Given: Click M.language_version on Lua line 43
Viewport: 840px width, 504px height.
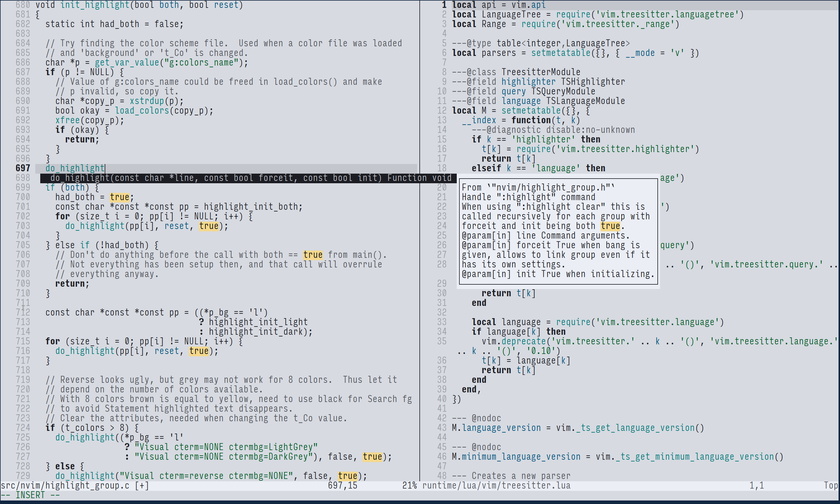Looking at the screenshot, I should tap(496, 428).
